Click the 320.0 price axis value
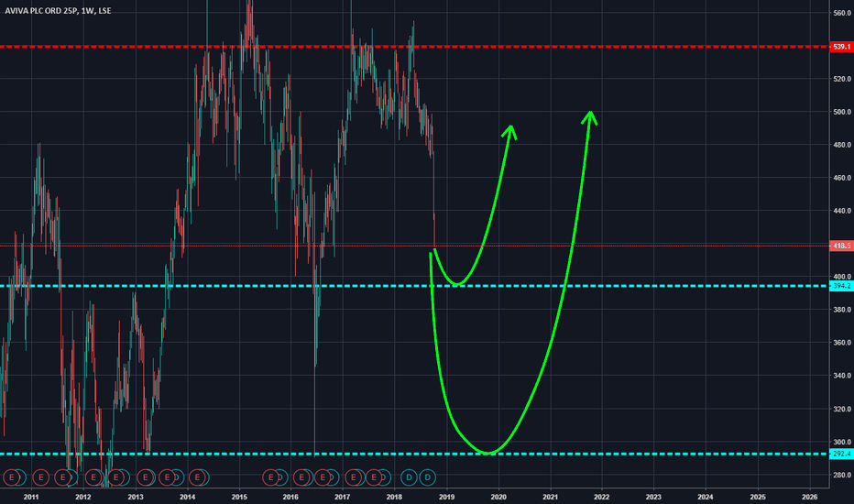854x504 pixels. pyautogui.click(x=842, y=410)
